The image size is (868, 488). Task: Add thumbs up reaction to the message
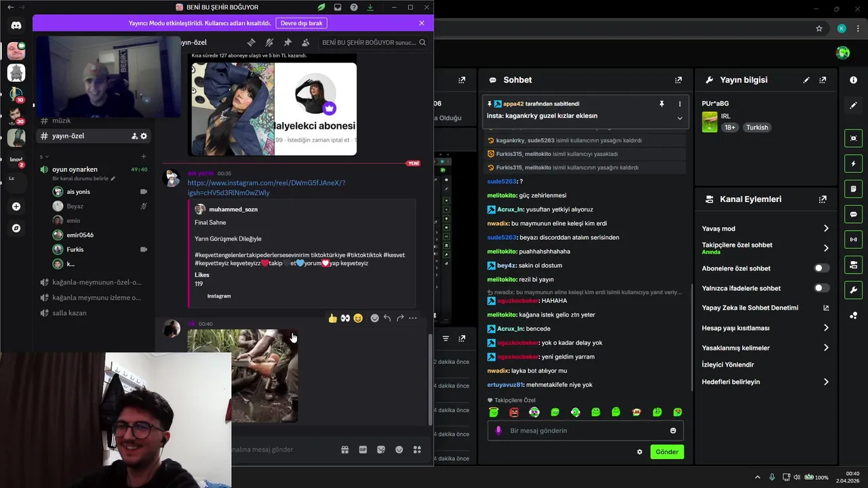(x=332, y=318)
